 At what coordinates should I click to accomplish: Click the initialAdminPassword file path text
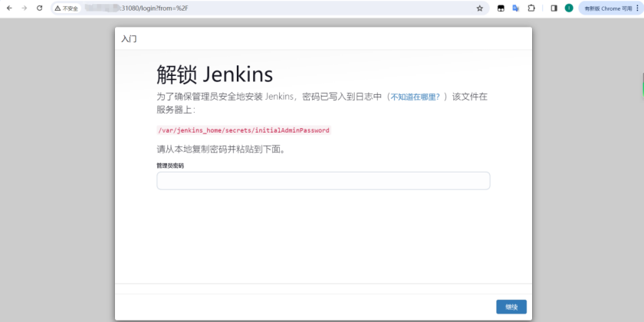coord(244,130)
